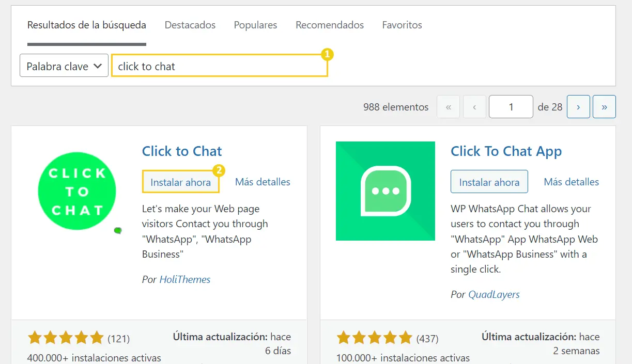
Task: Switch to the Recomendados tab
Action: point(330,25)
